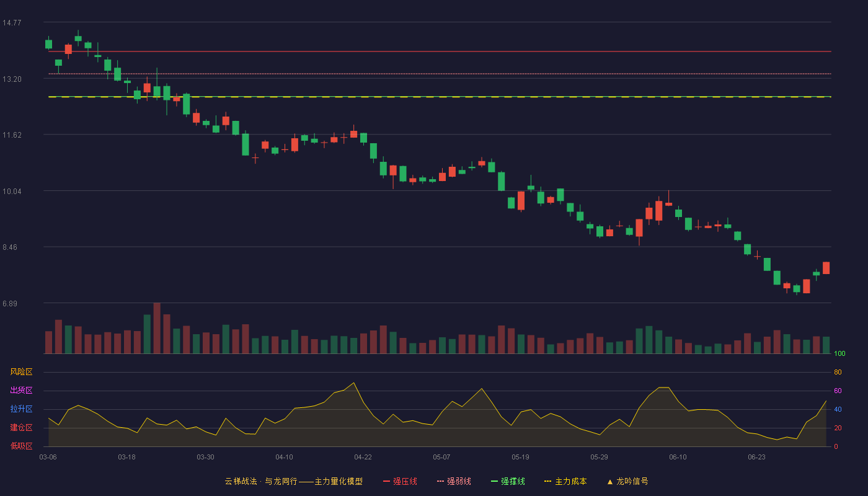The width and height of the screenshot is (868, 496).
Task: Select the 低吸区 zone label
Action: (21, 446)
